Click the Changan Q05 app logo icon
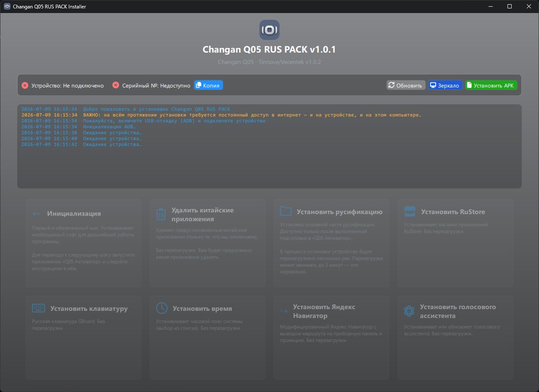This screenshot has width=539, height=392. 269,30
